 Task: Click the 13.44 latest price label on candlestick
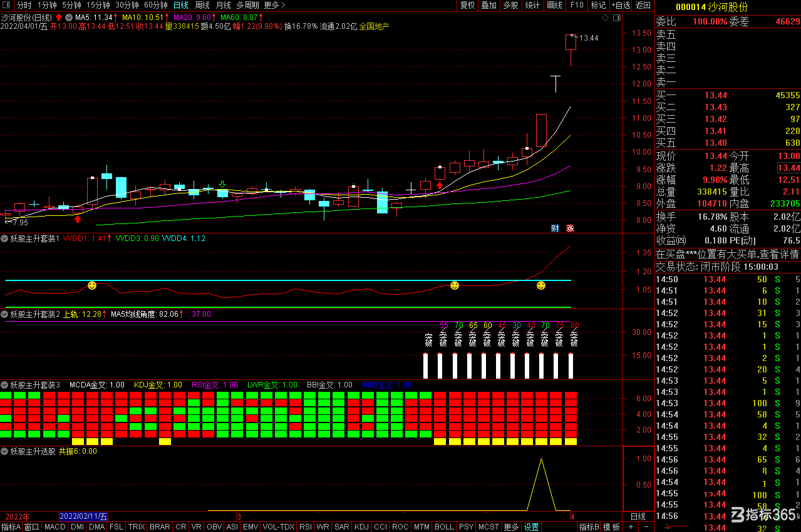point(589,38)
